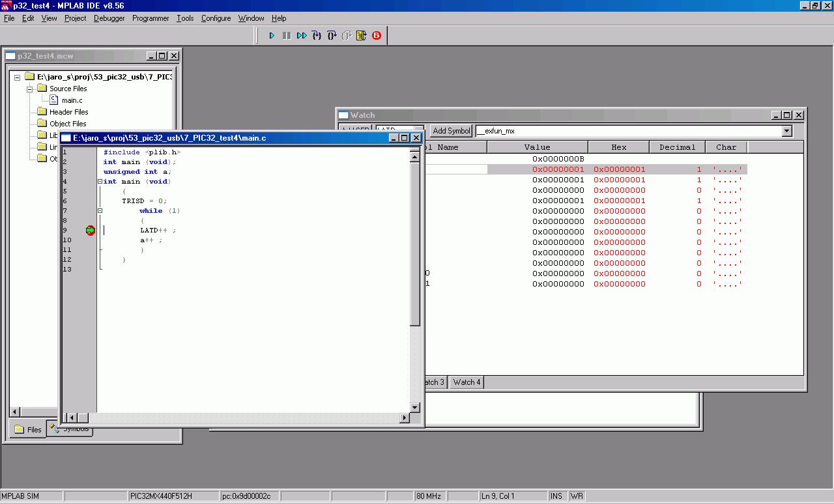Switch to the Watch 3 tab
This screenshot has height=504, width=834.
435,382
